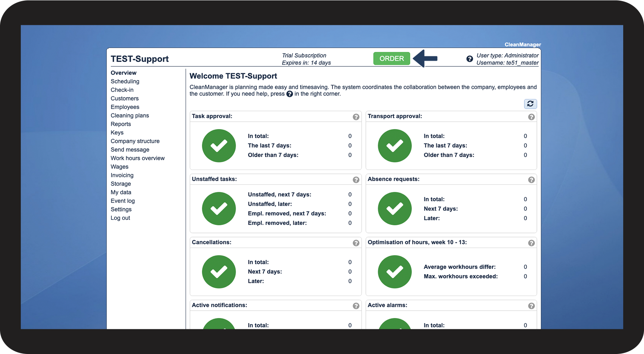This screenshot has height=354, width=644.
Task: Click the CleanManager label above window
Action: (523, 44)
